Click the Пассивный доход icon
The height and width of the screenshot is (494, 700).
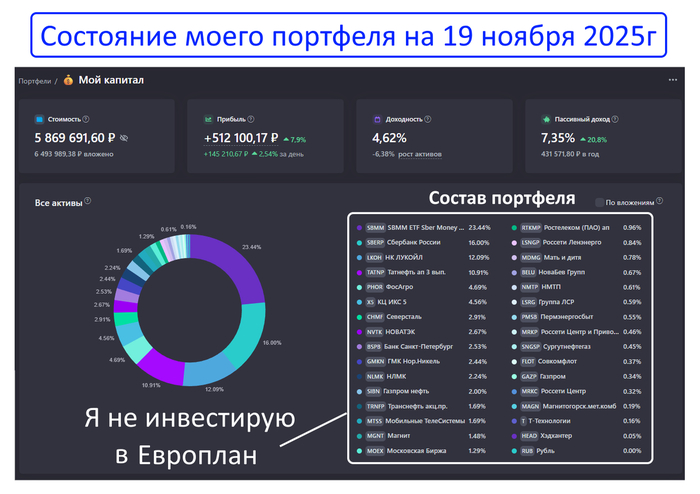pyautogui.click(x=546, y=118)
